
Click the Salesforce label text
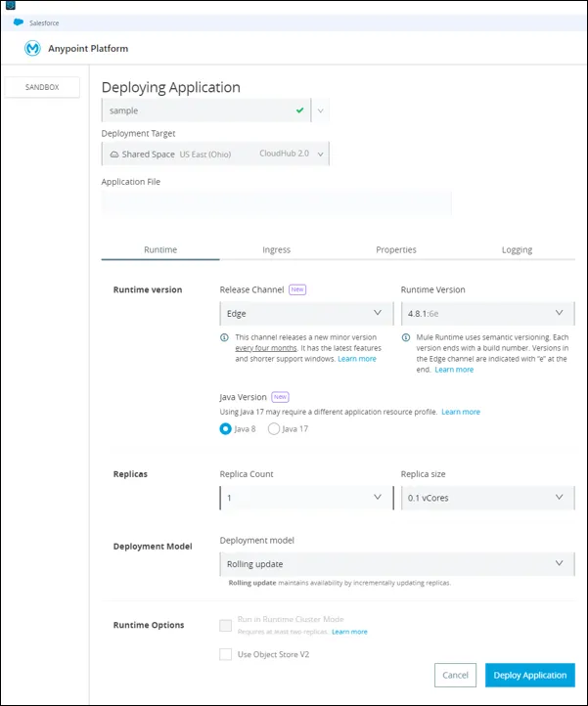tap(44, 22)
